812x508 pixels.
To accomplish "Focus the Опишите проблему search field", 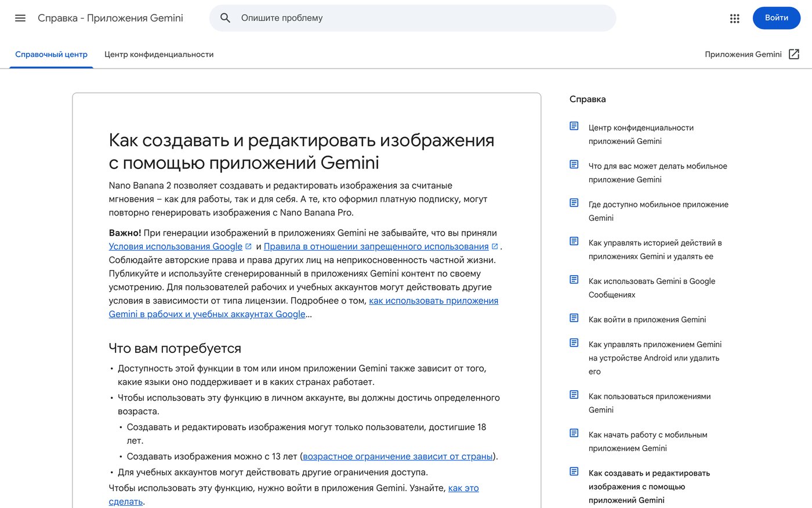I will coord(412,18).
